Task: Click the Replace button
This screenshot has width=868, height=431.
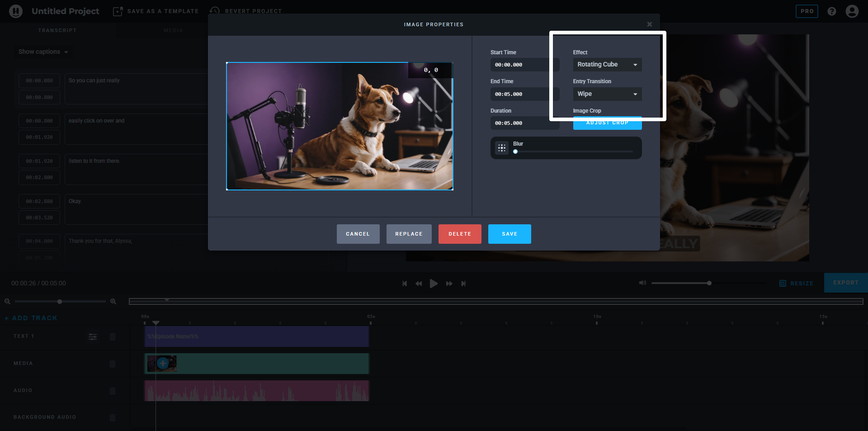Action: point(409,234)
